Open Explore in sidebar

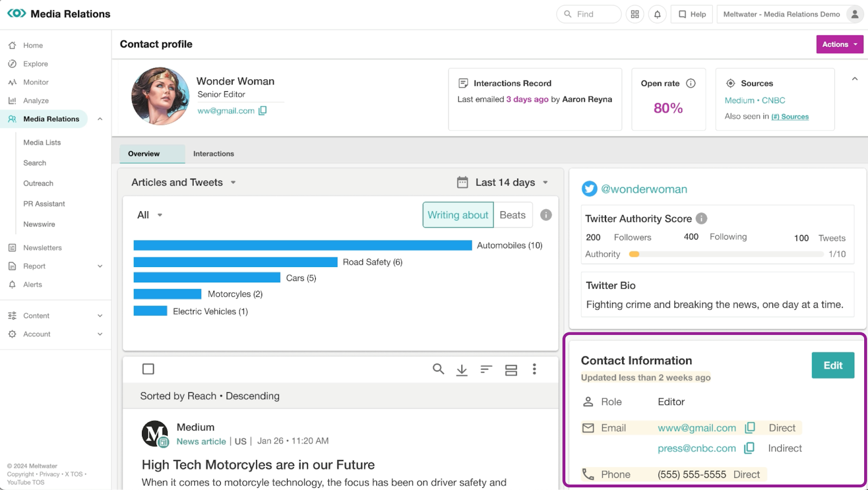click(35, 64)
